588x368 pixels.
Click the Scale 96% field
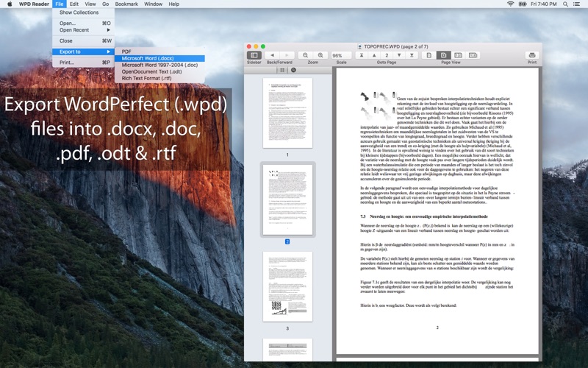pyautogui.click(x=341, y=55)
